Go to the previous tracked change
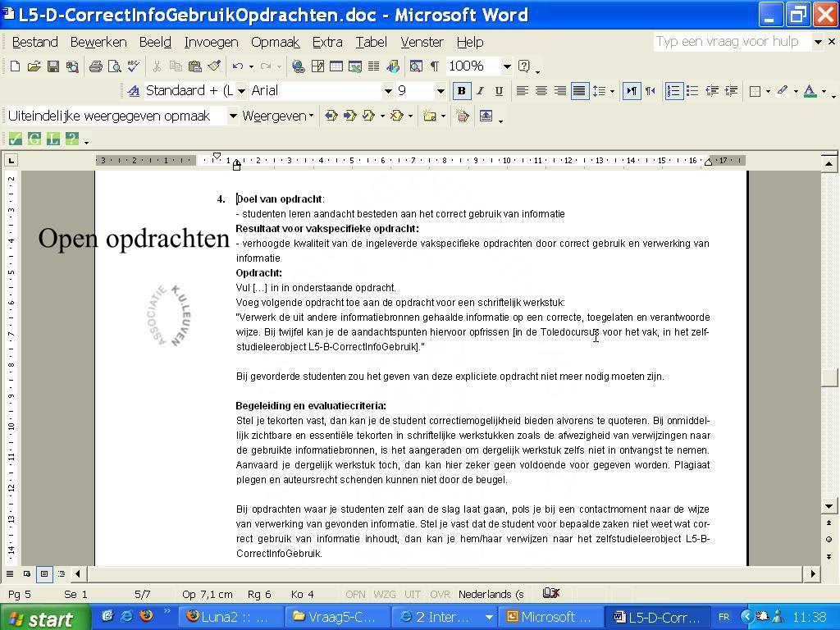The image size is (840, 630). [x=331, y=116]
